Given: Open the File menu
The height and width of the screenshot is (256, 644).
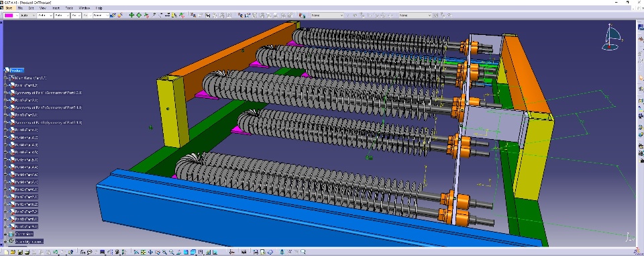Looking at the screenshot, I should (20, 8).
